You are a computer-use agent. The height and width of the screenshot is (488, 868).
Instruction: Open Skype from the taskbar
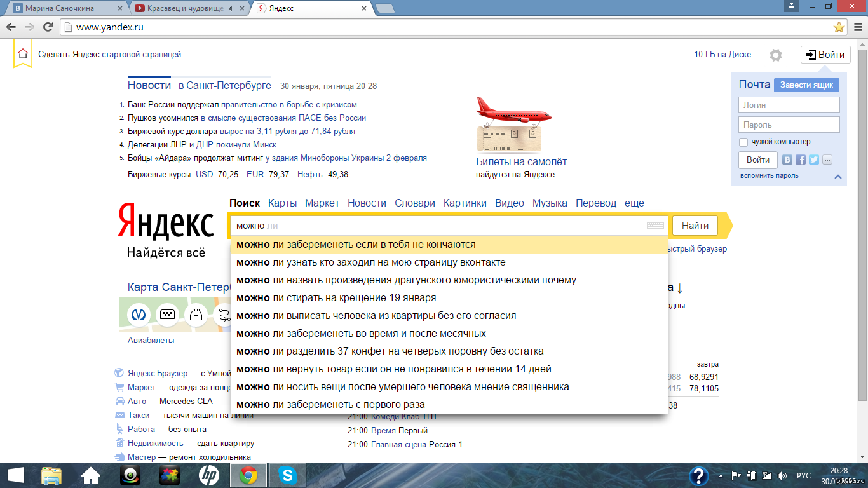(287, 475)
